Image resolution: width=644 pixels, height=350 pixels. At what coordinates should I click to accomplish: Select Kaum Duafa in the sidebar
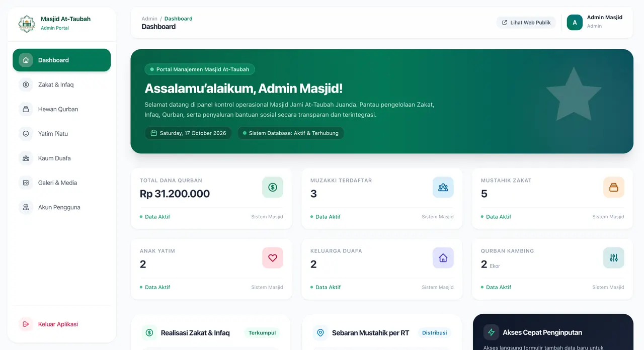click(62, 158)
